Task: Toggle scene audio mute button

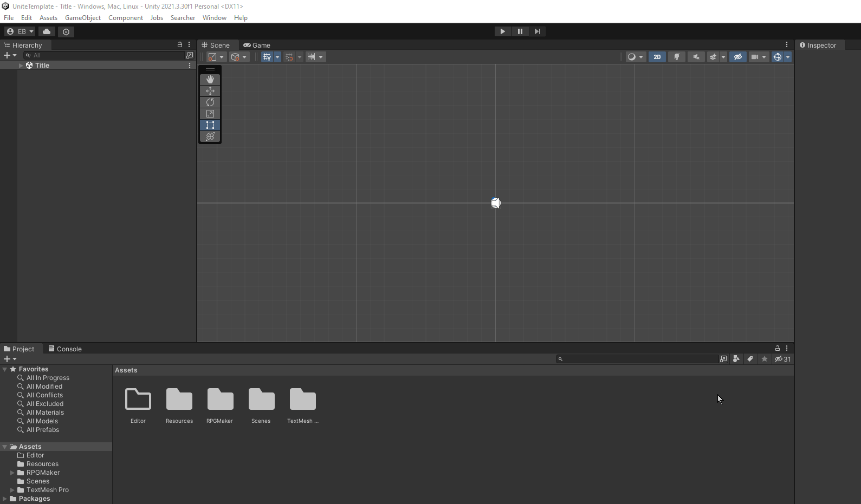Action: pos(696,57)
